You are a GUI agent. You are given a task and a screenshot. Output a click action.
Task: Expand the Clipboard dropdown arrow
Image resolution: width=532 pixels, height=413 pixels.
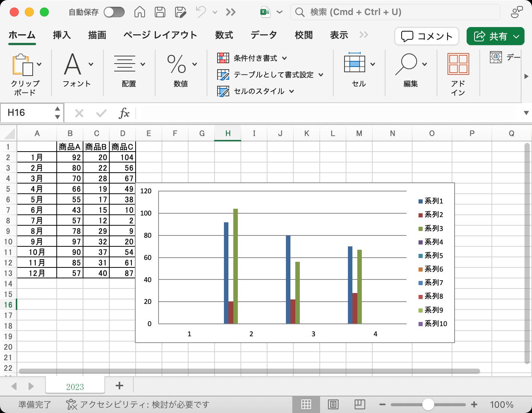tap(39, 64)
